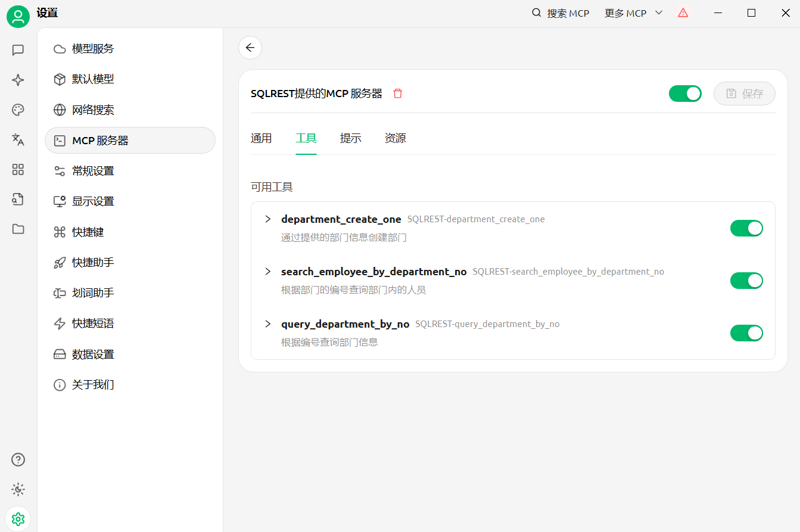Expand the search_employee_by_department_no tool details

[x=268, y=271]
